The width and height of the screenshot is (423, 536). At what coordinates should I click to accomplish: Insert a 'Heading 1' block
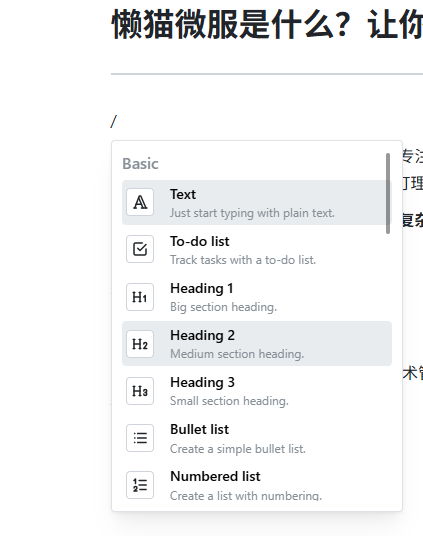coord(257,297)
